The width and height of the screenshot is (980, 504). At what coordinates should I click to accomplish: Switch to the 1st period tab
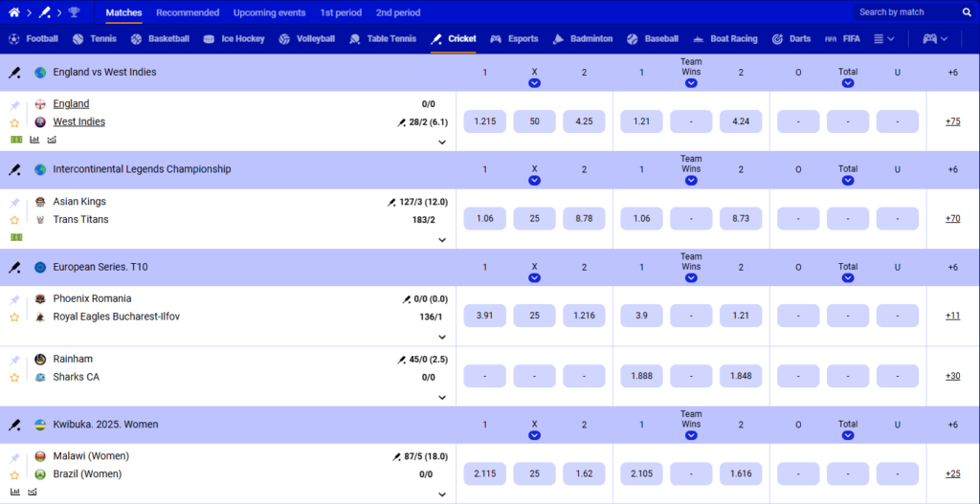tap(342, 12)
